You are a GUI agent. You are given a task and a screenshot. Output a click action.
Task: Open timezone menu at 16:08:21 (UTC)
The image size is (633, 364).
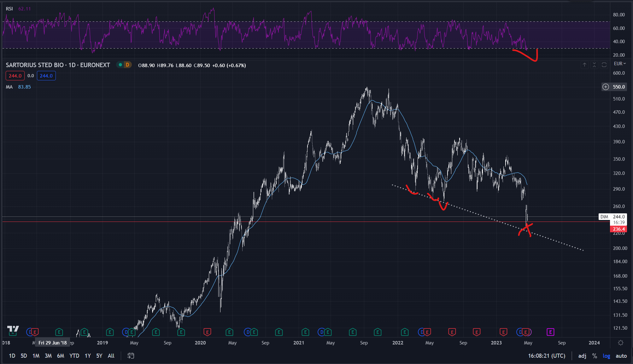pyautogui.click(x=547, y=356)
